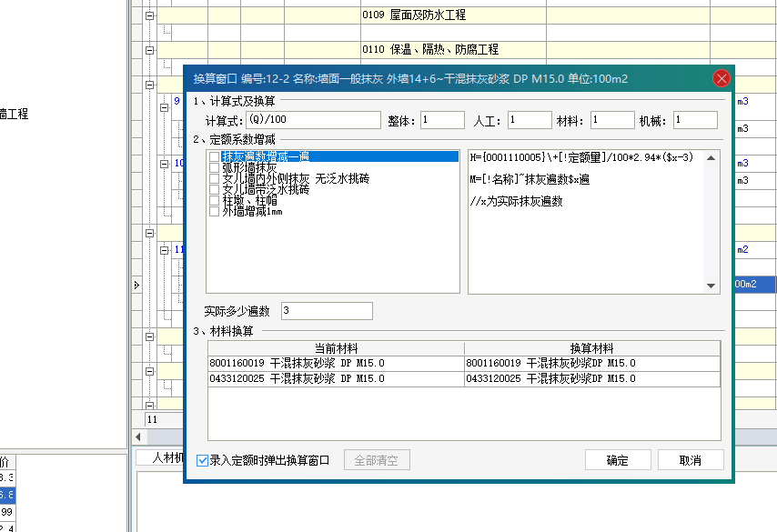Collapse tree node of item 9
777x532 pixels.
[165, 107]
